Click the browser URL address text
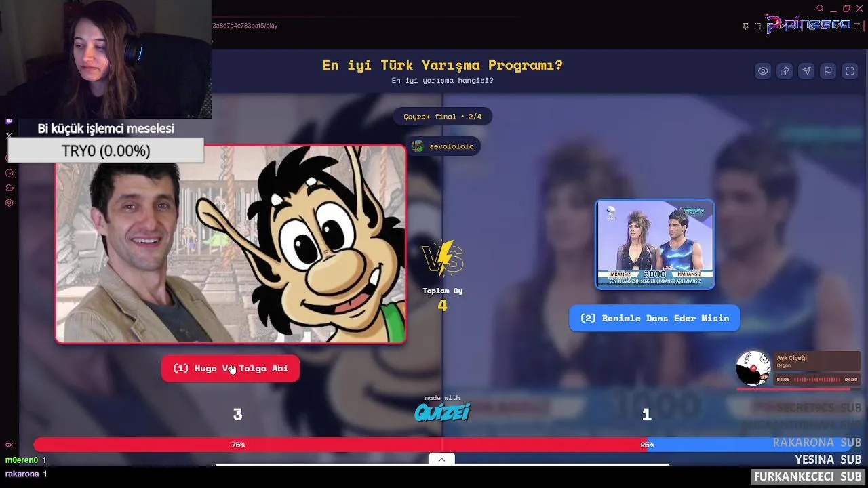 click(x=245, y=26)
